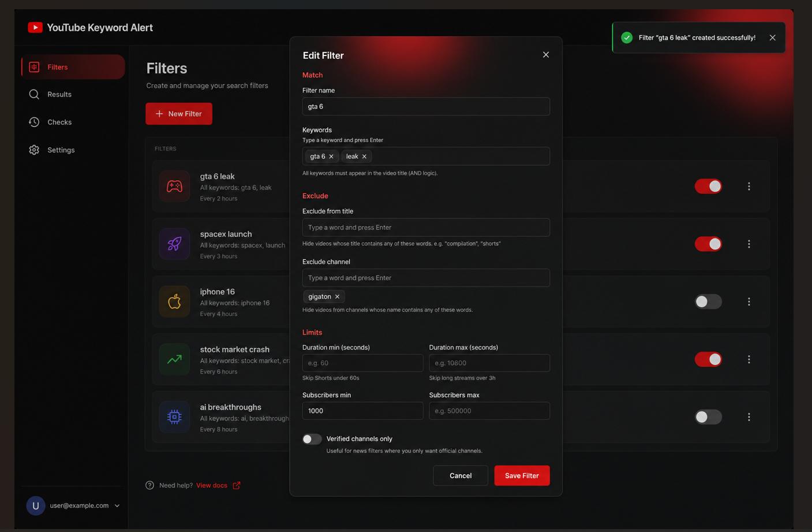Dismiss the success notification
This screenshot has width=812, height=532.
772,38
